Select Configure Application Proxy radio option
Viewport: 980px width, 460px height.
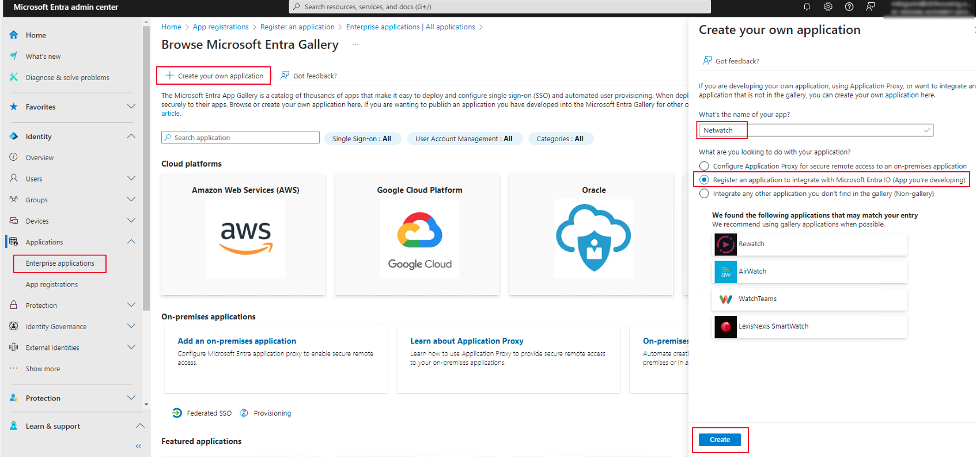click(x=704, y=166)
